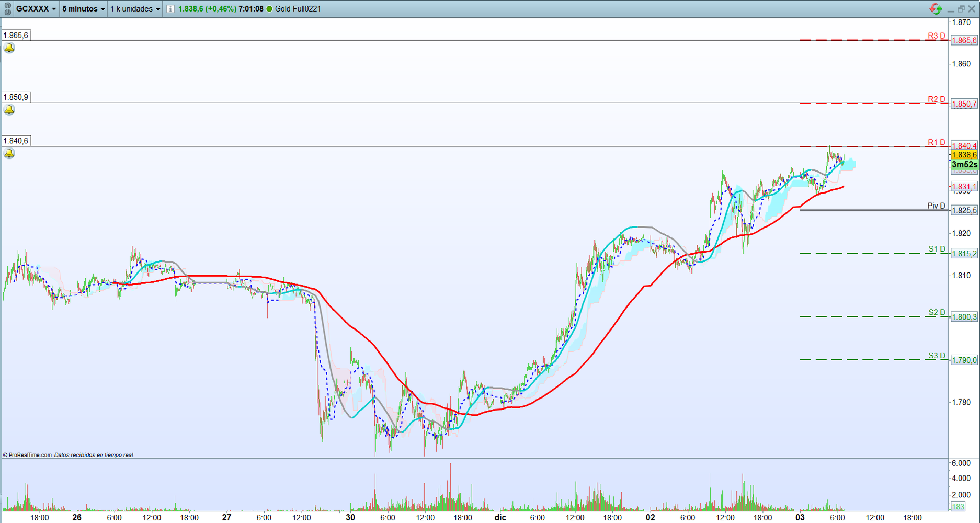Viewport: 980px width, 523px height.
Task: Minimize the chart window
Action: pos(951,9)
